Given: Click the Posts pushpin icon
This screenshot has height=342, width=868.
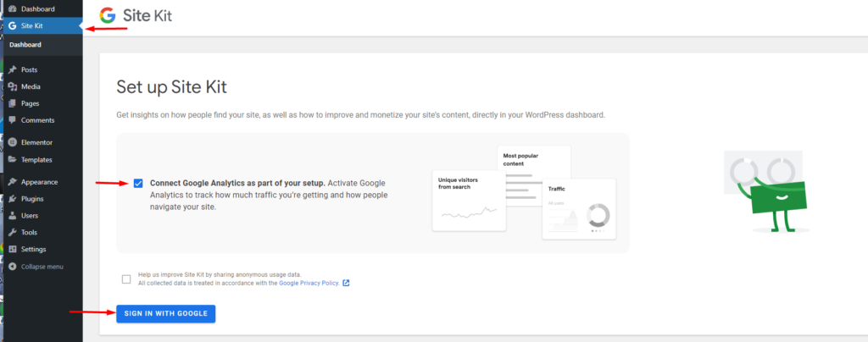Looking at the screenshot, I should 12,69.
